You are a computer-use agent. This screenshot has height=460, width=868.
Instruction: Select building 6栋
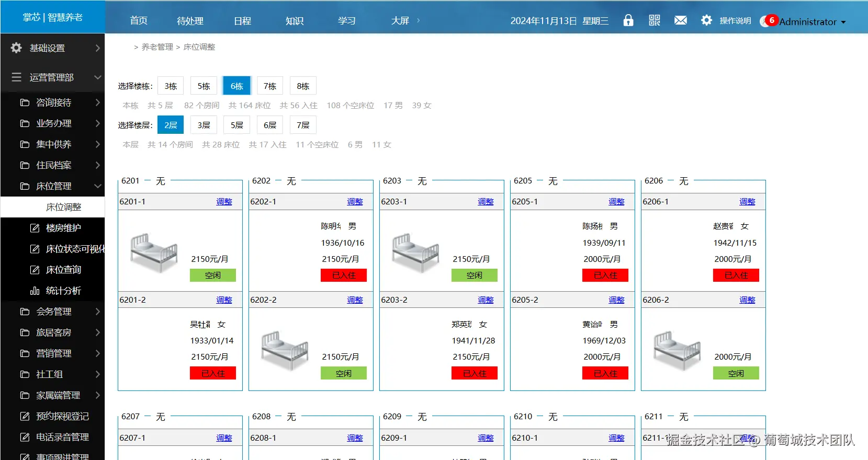point(236,86)
